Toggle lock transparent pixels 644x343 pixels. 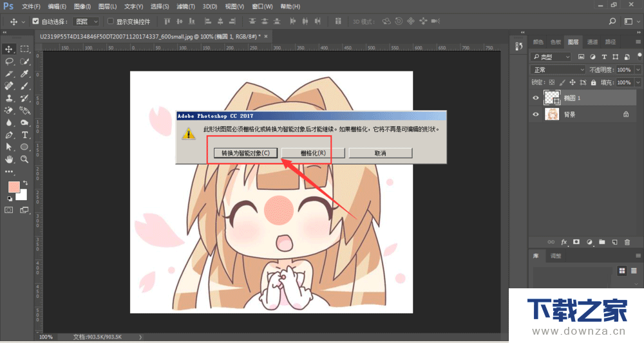[552, 82]
